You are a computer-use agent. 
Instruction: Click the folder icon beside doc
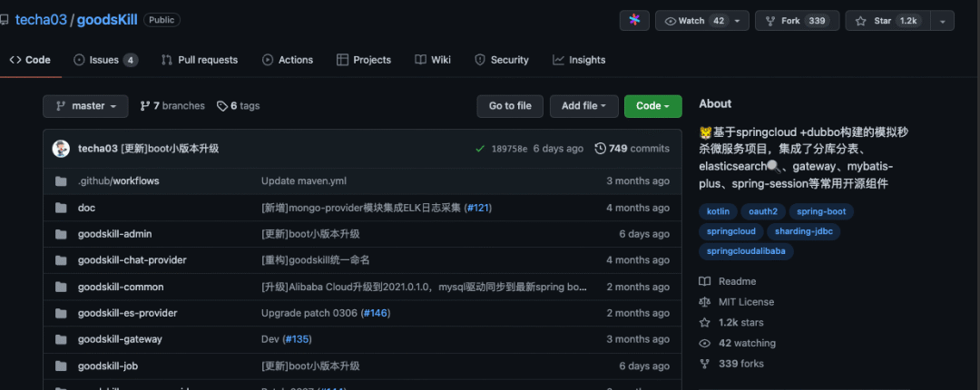61,208
